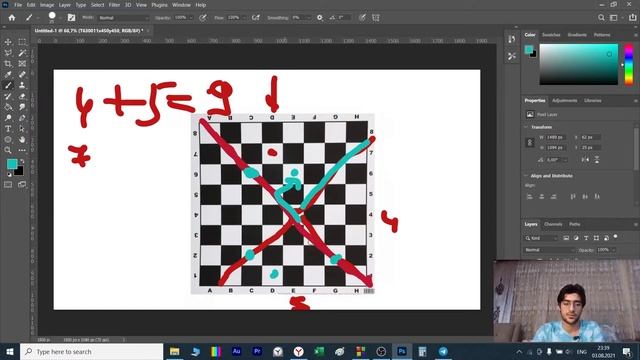The width and height of the screenshot is (640, 360).
Task: Open the layer Kind filter dropdown
Action: point(541,238)
